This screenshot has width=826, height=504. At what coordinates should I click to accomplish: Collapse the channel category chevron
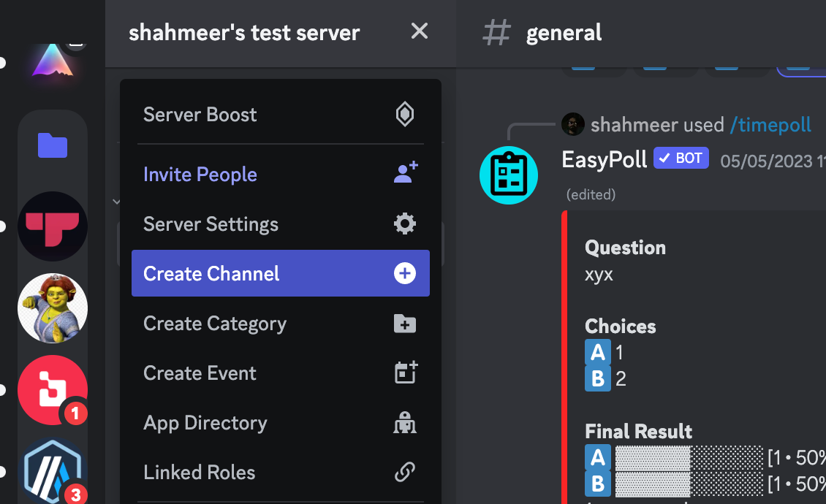coord(116,201)
